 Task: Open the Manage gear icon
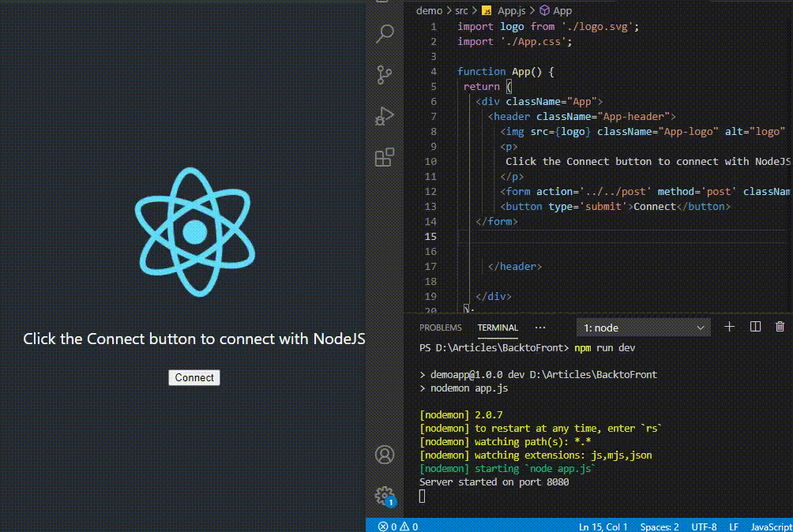tap(385, 496)
